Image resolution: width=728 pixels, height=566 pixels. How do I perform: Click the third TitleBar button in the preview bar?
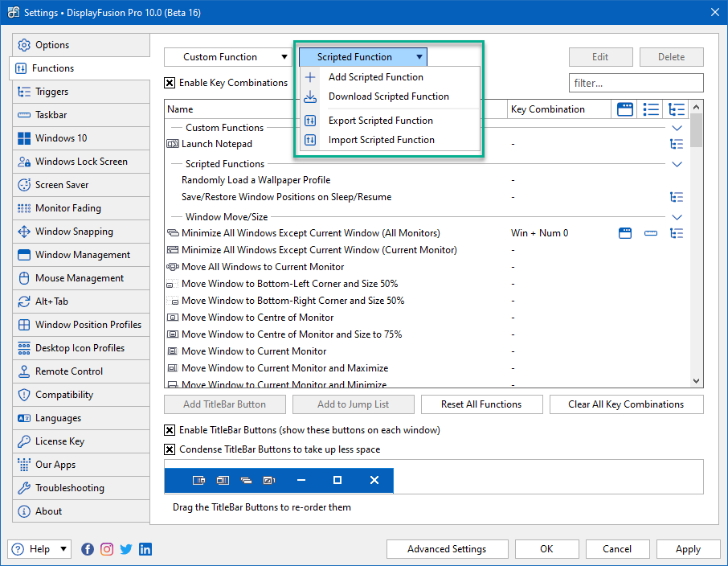246,480
